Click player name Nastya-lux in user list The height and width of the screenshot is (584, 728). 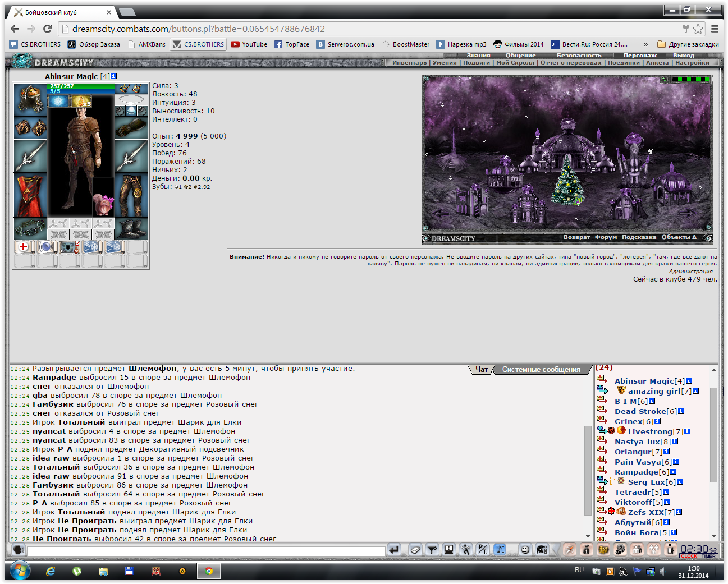pyautogui.click(x=637, y=442)
